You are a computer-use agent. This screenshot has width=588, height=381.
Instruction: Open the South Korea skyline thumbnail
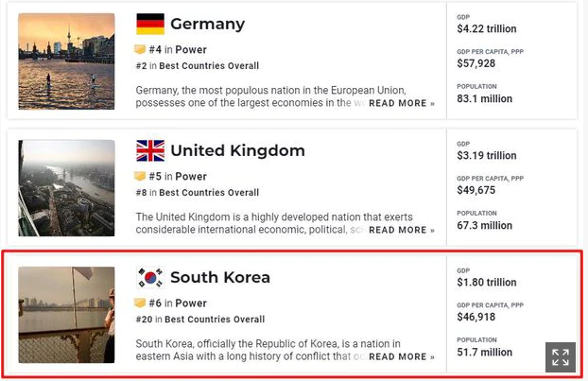66,315
